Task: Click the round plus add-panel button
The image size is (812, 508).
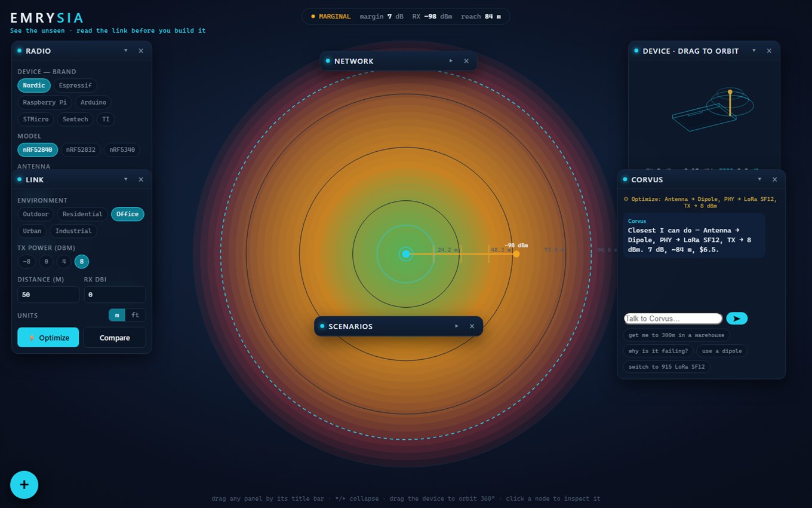Action: tap(24, 485)
